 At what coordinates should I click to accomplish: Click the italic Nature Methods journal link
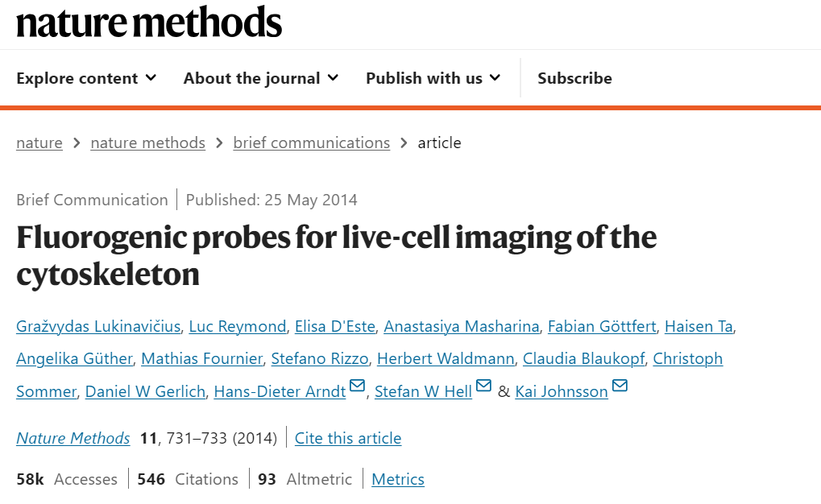pyautogui.click(x=73, y=438)
